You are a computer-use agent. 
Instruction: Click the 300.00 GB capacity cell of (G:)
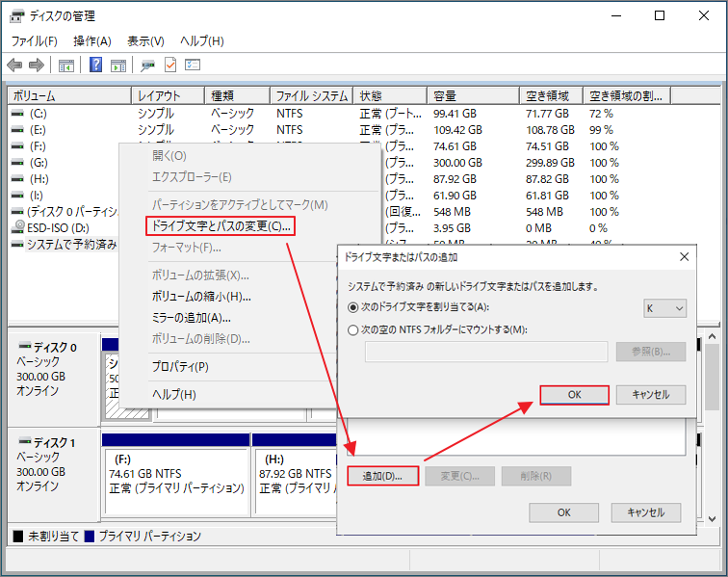coord(457,163)
